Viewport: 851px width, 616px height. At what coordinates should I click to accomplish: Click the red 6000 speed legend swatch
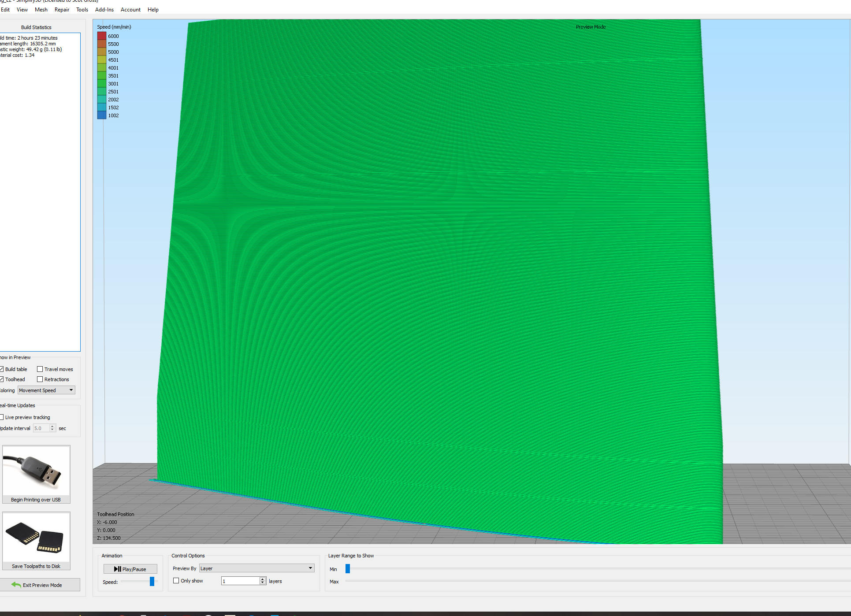102,36
